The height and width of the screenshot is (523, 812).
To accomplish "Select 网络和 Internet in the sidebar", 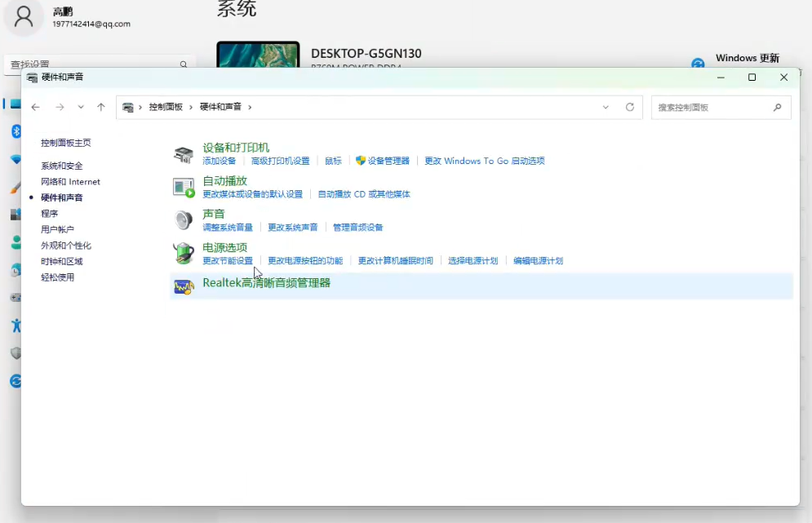I will point(71,182).
